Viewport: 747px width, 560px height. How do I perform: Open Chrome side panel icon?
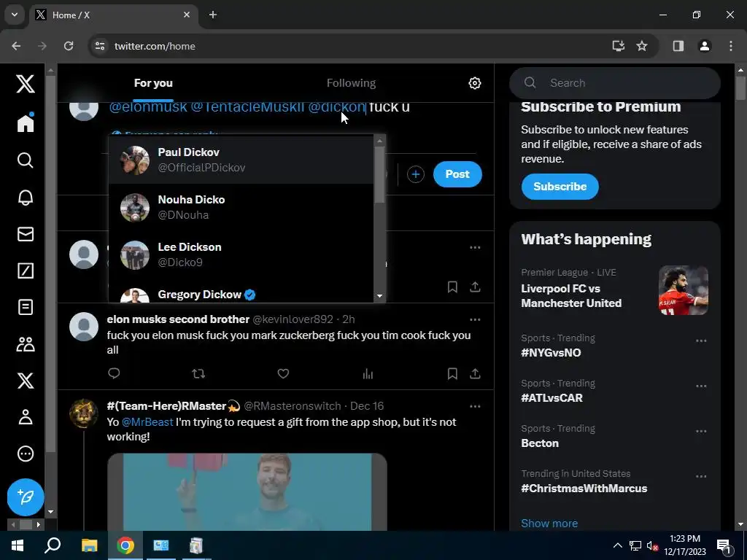(678, 46)
